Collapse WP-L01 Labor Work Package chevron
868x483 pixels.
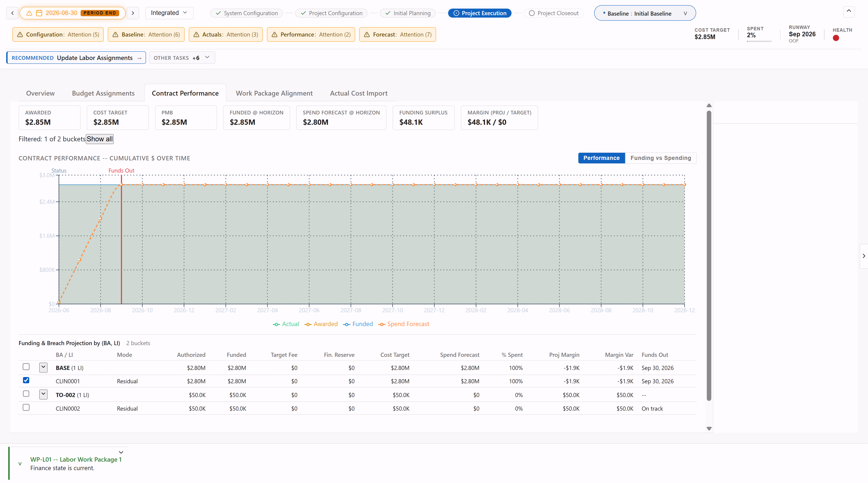point(121,452)
